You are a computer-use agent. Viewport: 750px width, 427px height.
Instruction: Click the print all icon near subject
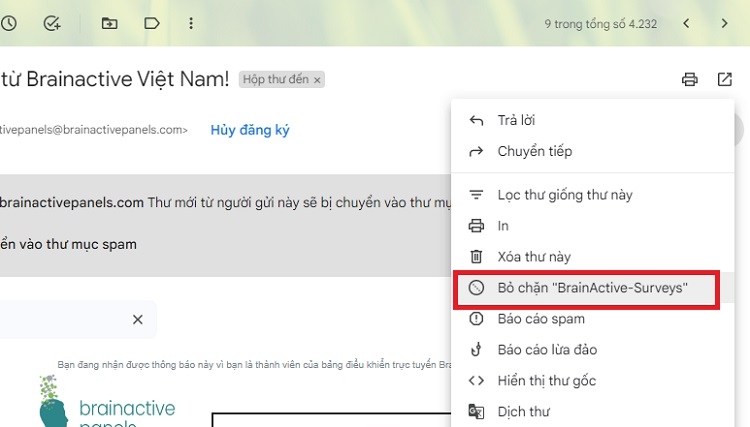[689, 79]
